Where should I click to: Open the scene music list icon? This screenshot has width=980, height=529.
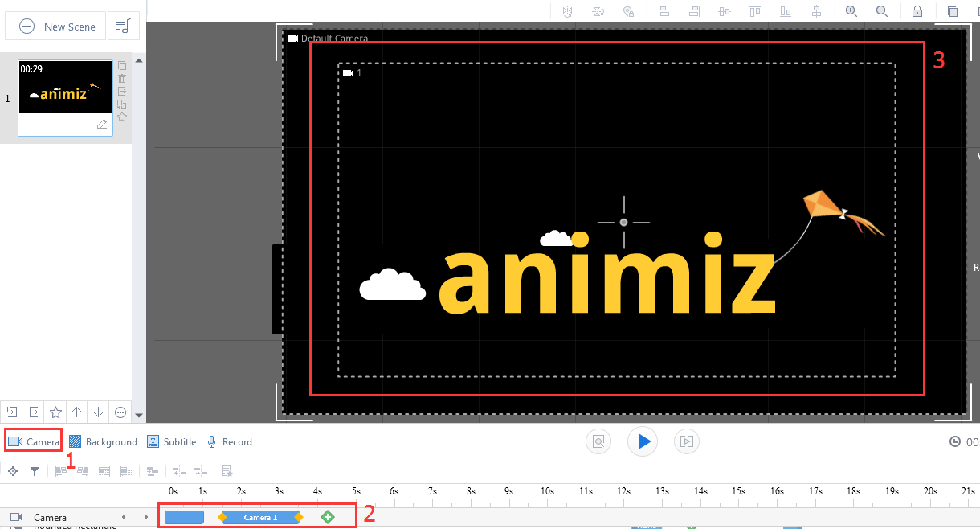(x=123, y=27)
